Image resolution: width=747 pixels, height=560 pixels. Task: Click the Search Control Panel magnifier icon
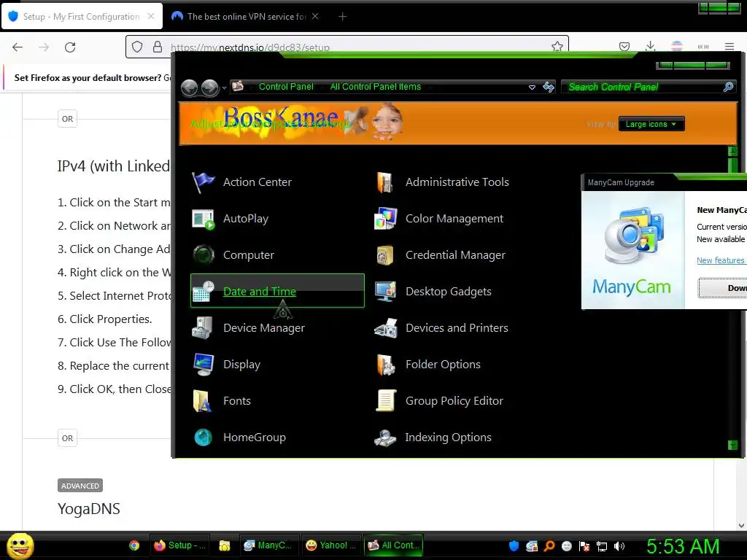point(728,87)
